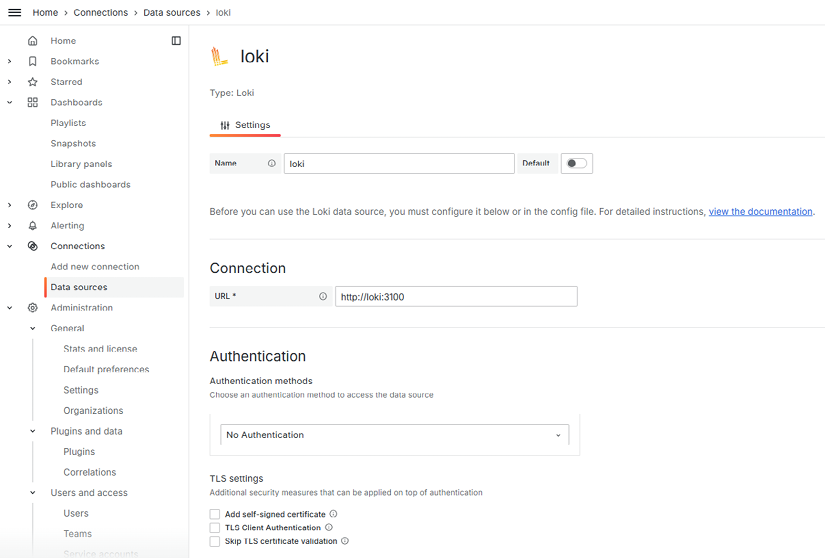
Task: Expand the Explore section
Action: [9, 205]
